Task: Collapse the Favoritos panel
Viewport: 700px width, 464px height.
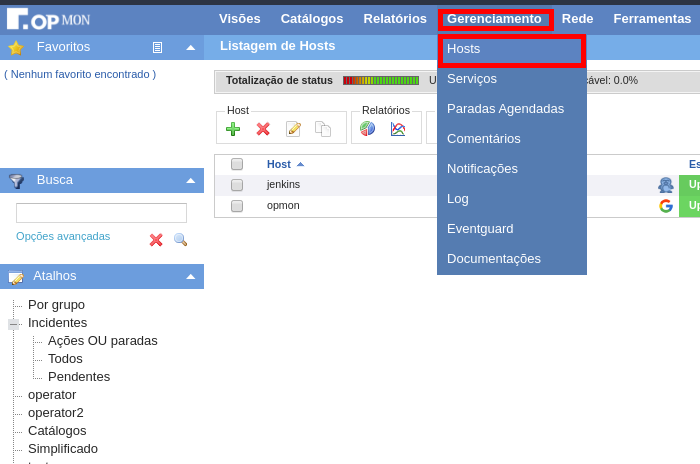Action: click(x=190, y=47)
